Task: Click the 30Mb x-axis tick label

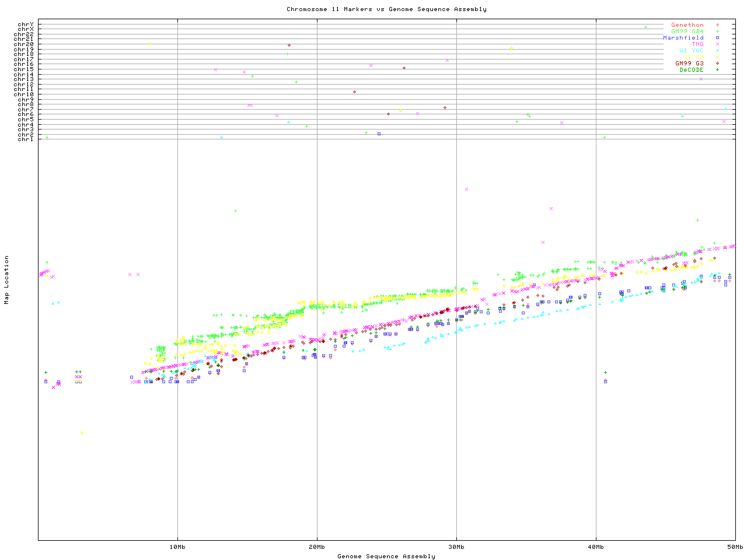Action: pos(456,547)
